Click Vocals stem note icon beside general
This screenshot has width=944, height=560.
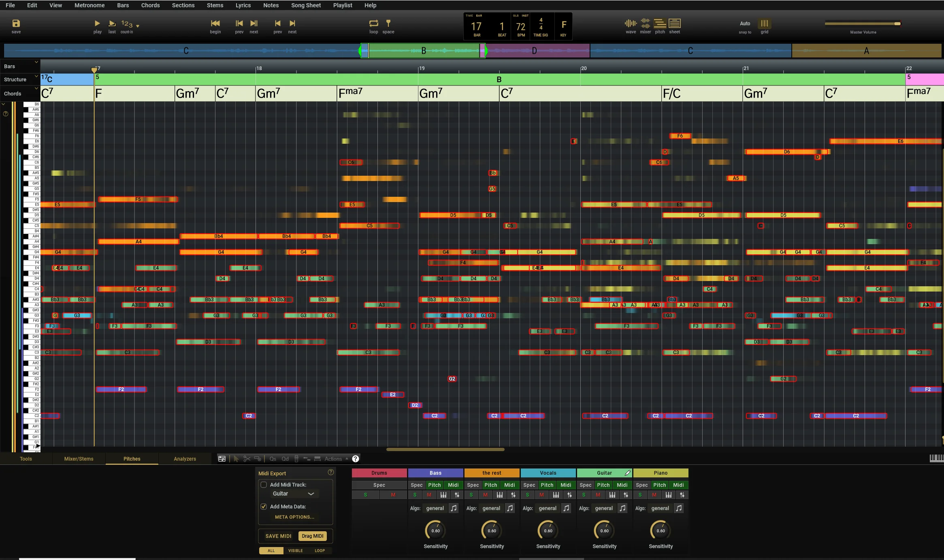coord(566,508)
